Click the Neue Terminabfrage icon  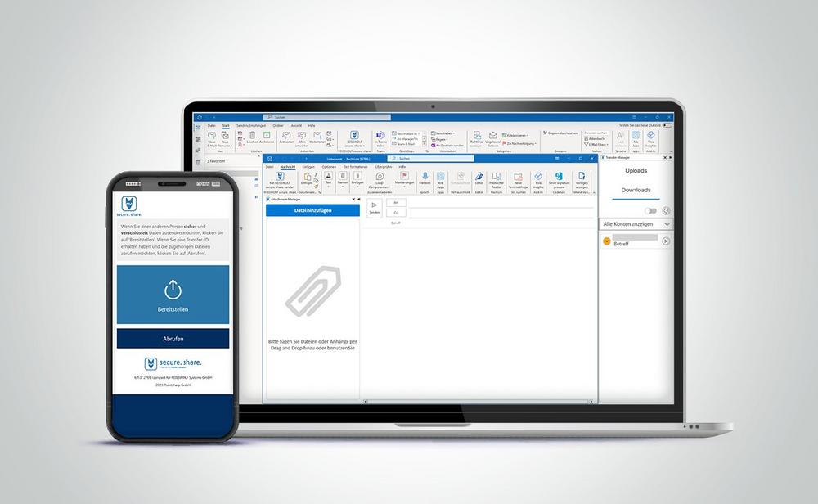click(518, 177)
